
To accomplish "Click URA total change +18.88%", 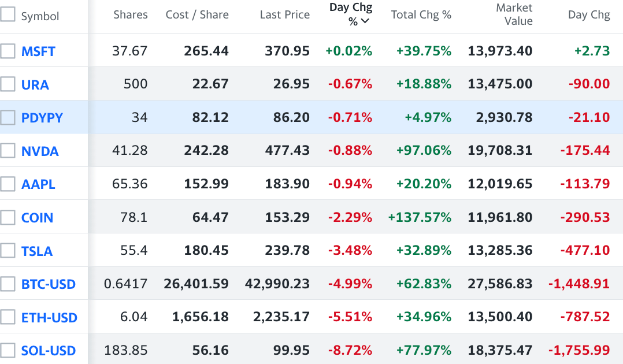I will 424,84.
